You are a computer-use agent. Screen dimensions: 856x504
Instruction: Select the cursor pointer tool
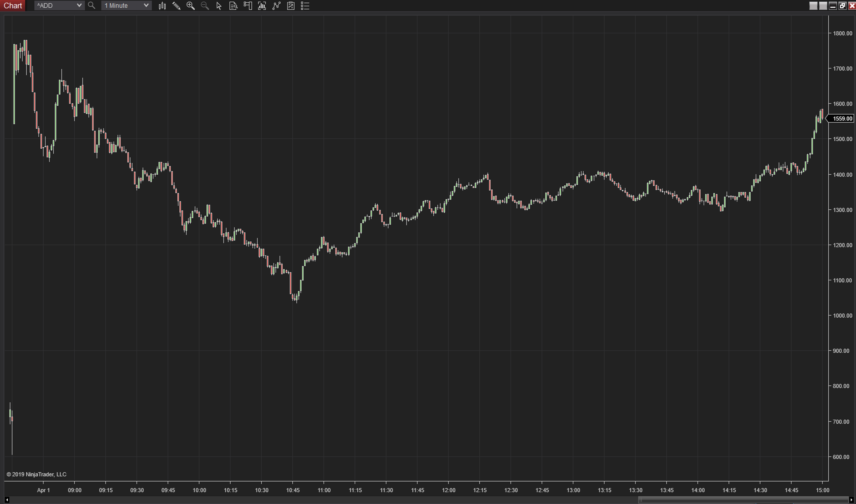tap(219, 6)
